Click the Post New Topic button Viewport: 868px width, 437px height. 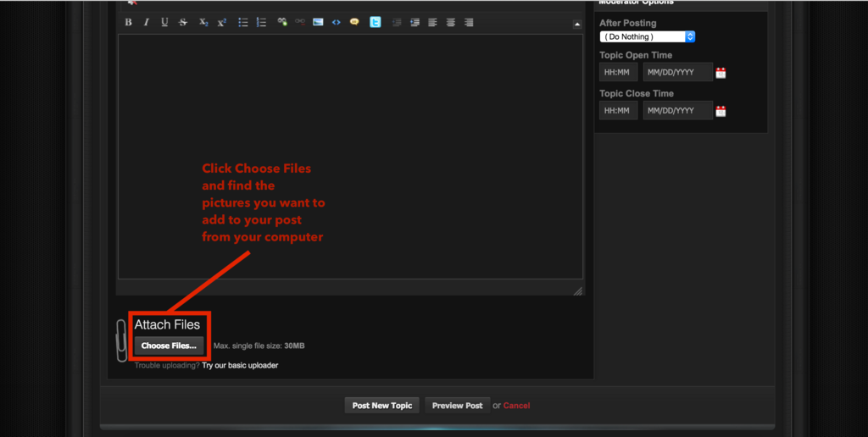point(382,406)
